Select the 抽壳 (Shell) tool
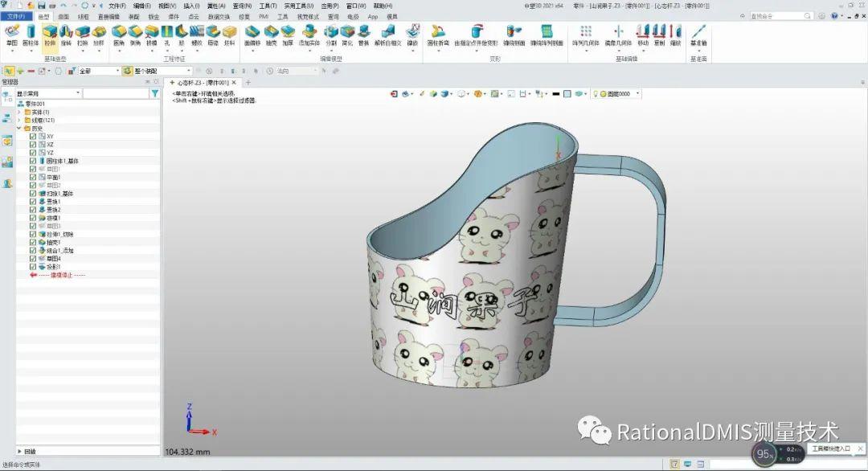The height and width of the screenshot is (471, 868). click(272, 35)
